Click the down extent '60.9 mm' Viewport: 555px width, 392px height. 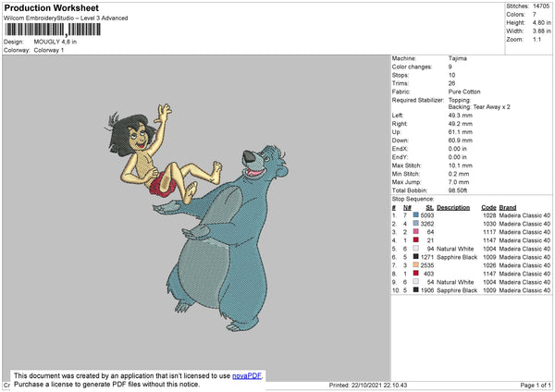(460, 141)
